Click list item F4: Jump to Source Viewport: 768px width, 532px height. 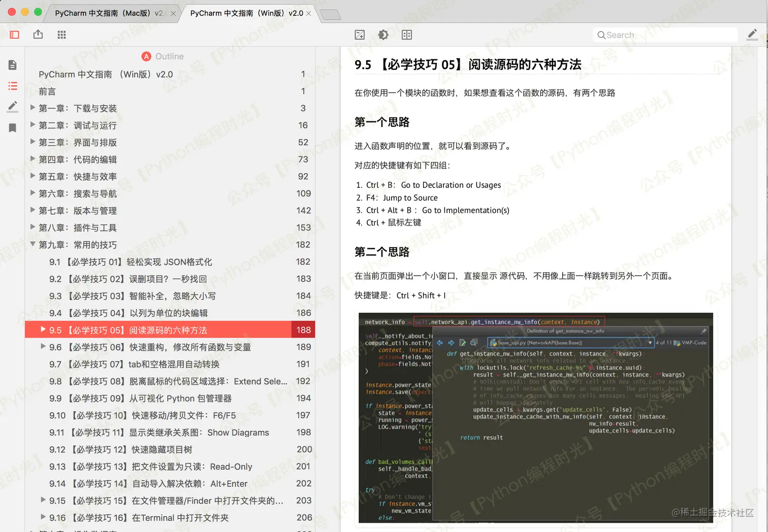pos(402,197)
